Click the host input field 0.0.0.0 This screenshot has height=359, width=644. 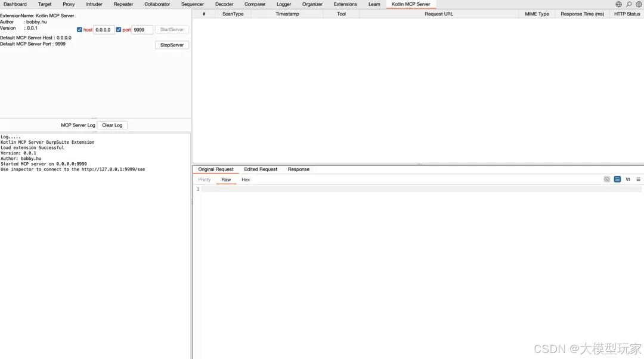pos(104,30)
